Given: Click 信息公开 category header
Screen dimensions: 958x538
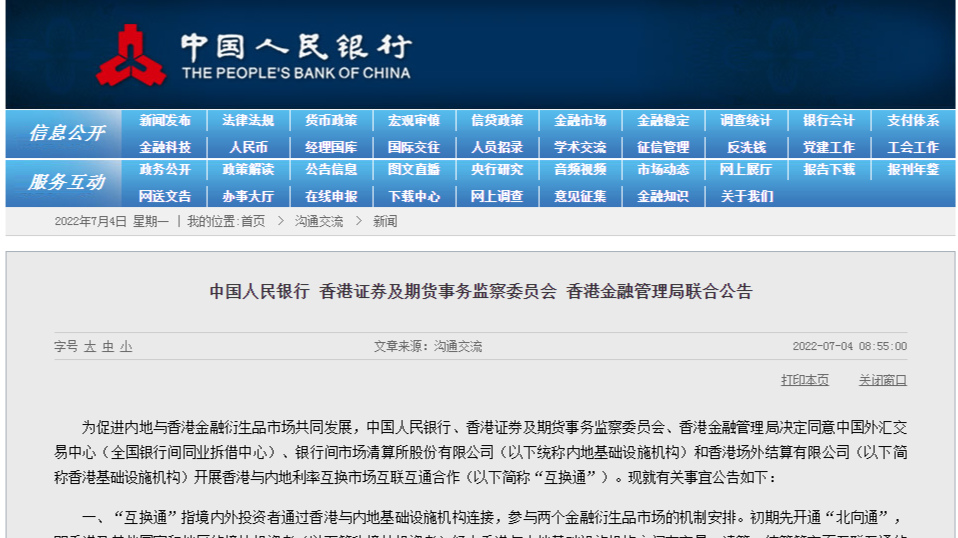Looking at the screenshot, I should pyautogui.click(x=67, y=133).
